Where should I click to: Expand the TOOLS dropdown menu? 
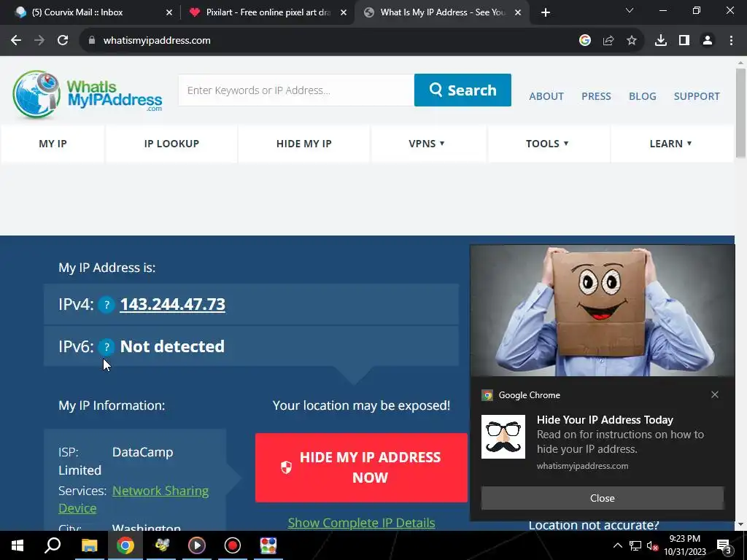coord(547,144)
